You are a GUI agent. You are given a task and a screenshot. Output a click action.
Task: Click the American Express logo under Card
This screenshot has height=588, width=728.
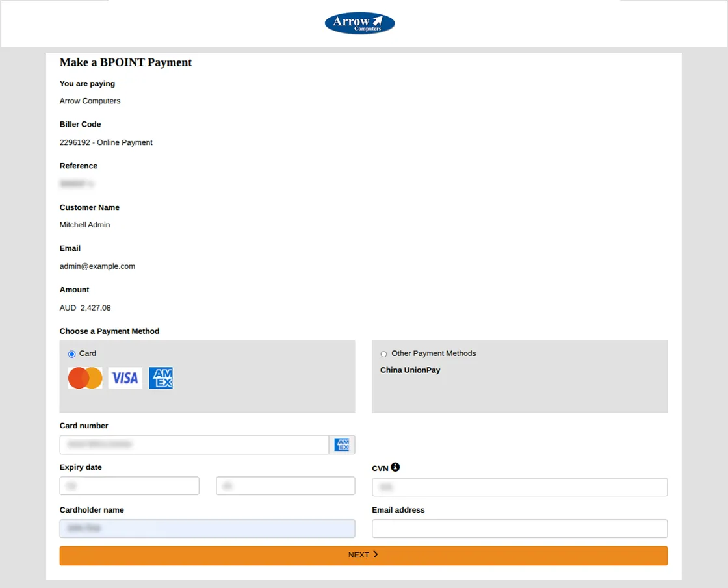pyautogui.click(x=161, y=377)
